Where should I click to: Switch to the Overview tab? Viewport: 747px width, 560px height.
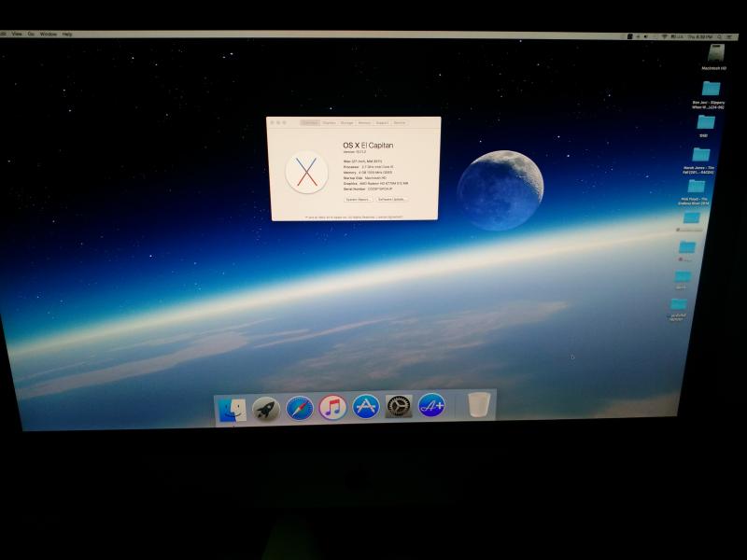pyautogui.click(x=310, y=123)
